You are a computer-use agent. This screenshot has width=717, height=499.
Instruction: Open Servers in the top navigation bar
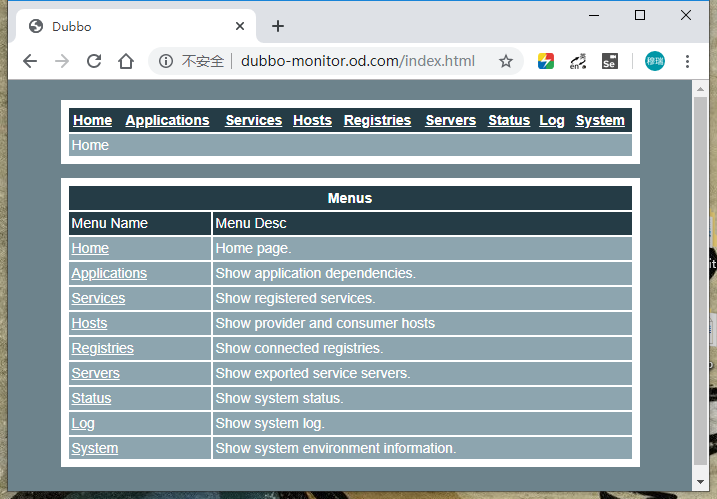pyautogui.click(x=450, y=120)
